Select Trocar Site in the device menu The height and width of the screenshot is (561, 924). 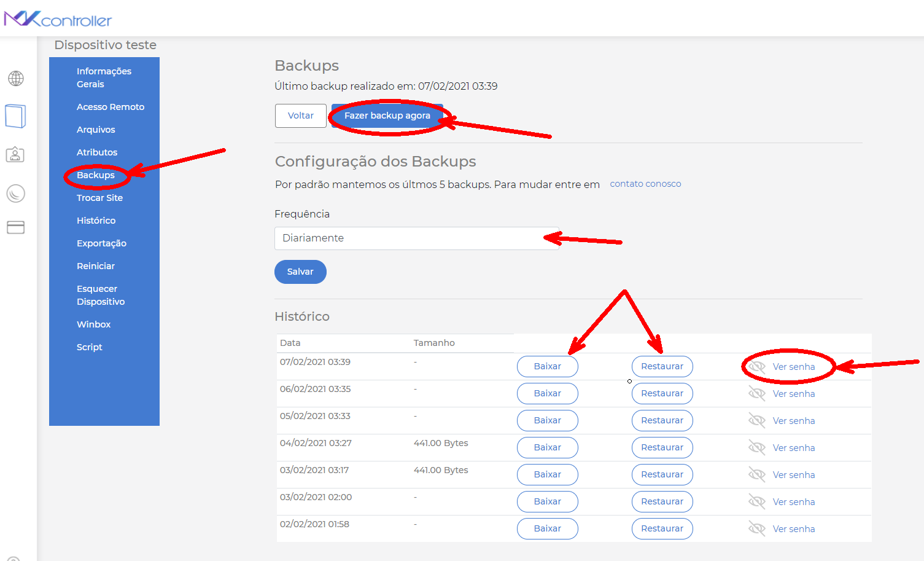(99, 197)
